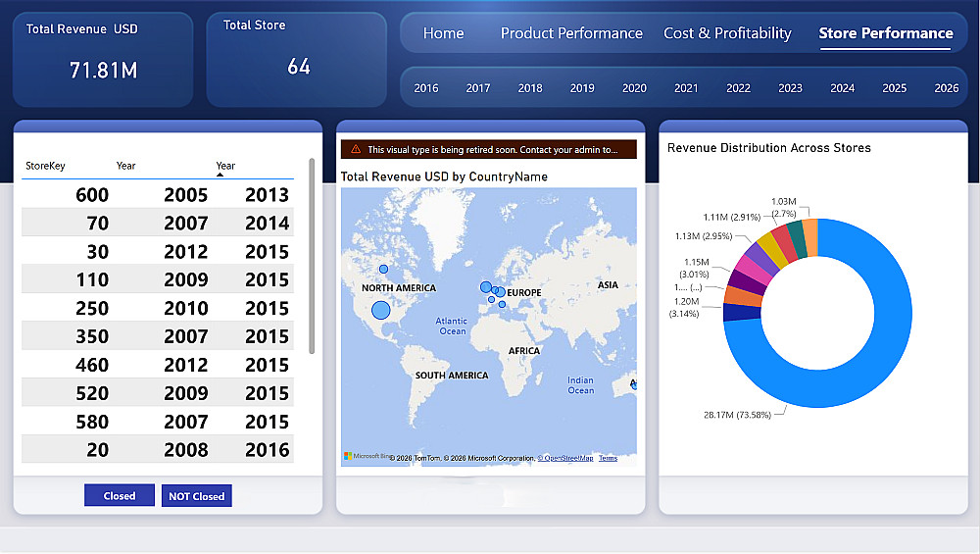The height and width of the screenshot is (554, 980).
Task: Select StoreKey 250 cell
Action: click(92, 308)
